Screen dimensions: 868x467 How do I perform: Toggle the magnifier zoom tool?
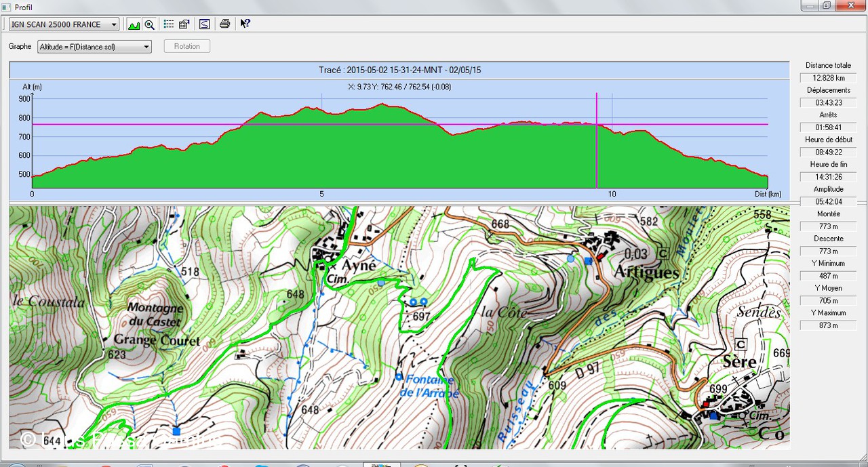click(x=150, y=24)
